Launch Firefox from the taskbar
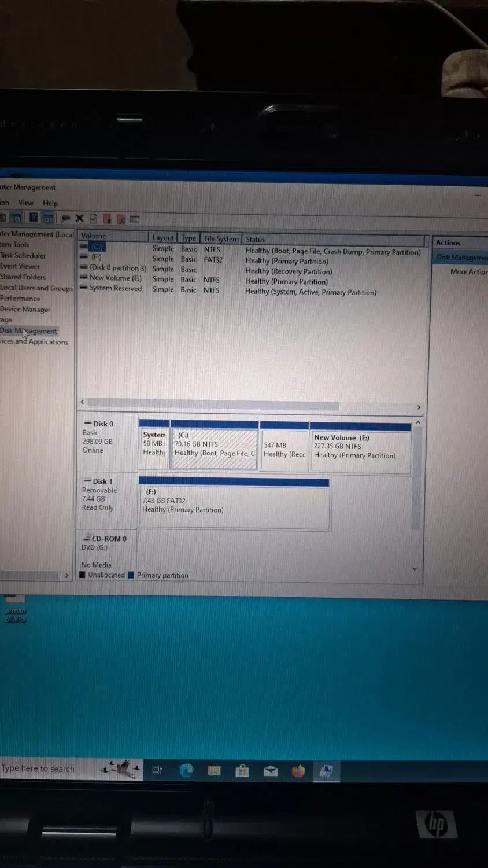Screen dimensions: 488x868 point(298,771)
